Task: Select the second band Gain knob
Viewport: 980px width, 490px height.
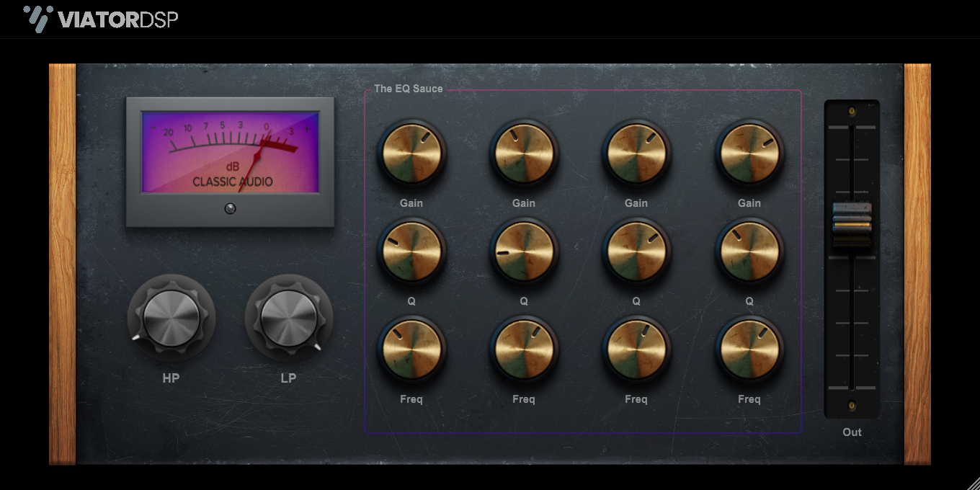Action: point(524,153)
